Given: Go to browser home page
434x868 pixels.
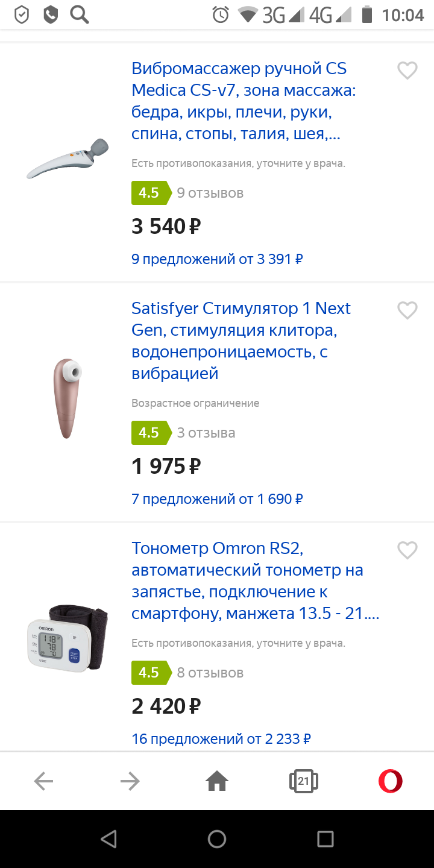Looking at the screenshot, I should click(217, 782).
